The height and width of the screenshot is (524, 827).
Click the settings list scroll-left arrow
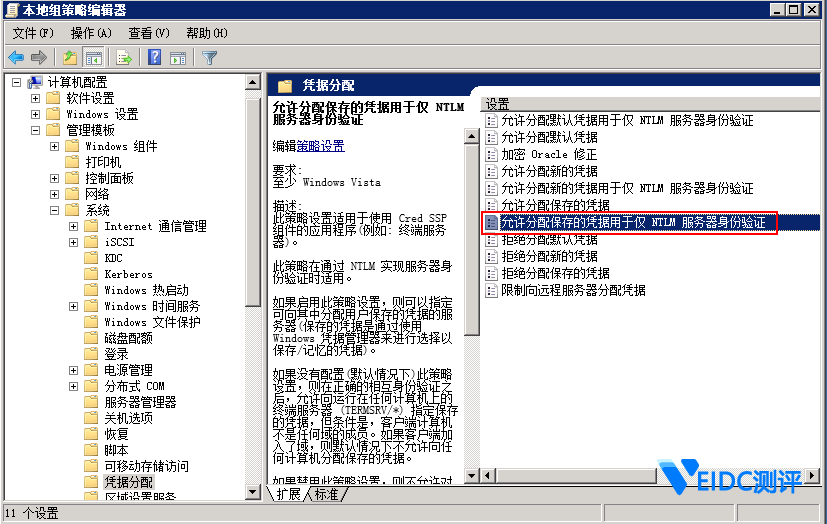coord(488,476)
